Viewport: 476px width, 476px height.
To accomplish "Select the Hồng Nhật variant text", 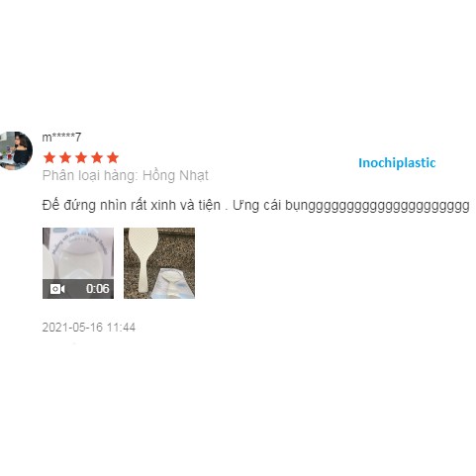I will [x=176, y=175].
